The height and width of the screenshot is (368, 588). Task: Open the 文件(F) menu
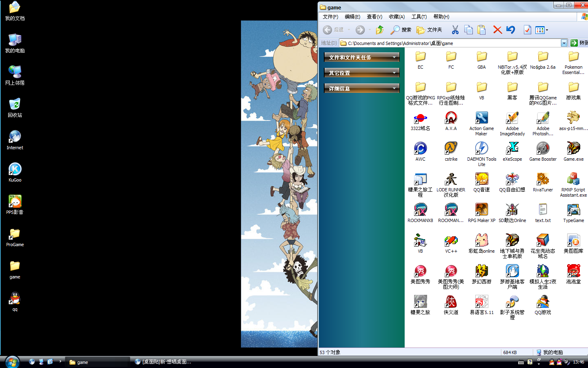pos(330,17)
